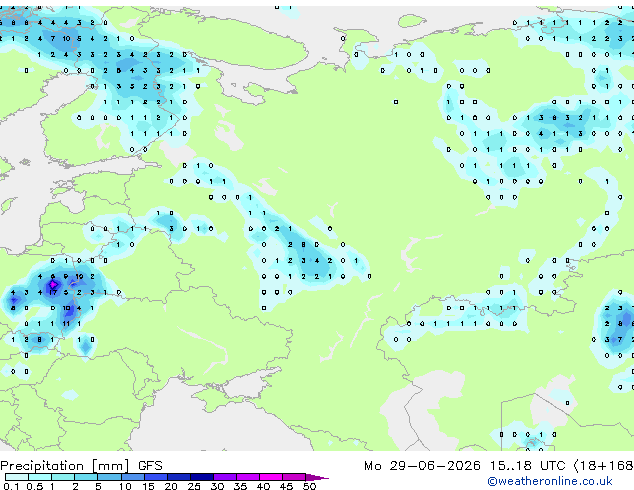Click the 20–25 mm dark blue legend box
Screen dimensions: 634x490
pyautogui.click(x=179, y=477)
